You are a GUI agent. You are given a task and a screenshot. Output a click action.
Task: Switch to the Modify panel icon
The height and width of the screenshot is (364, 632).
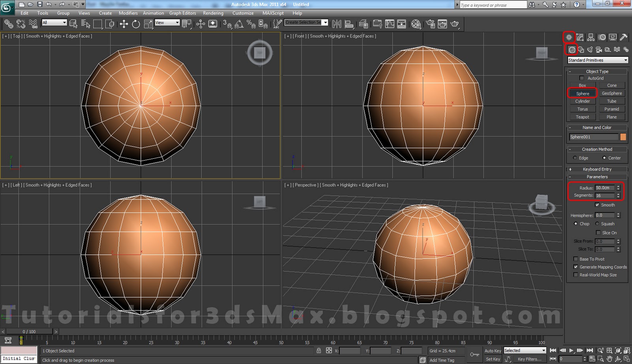580,37
